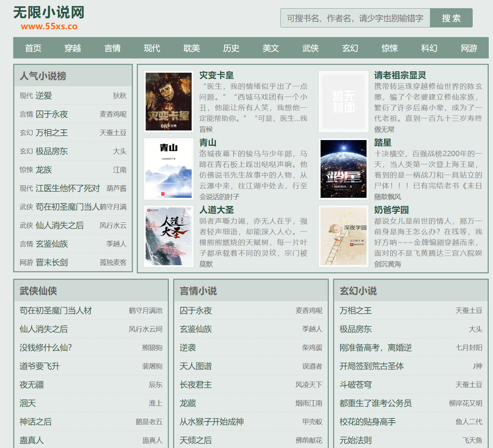Image resolution: width=493 pixels, height=448 pixels.
Task: Click the 青山 book cover
Action: pyautogui.click(x=168, y=168)
